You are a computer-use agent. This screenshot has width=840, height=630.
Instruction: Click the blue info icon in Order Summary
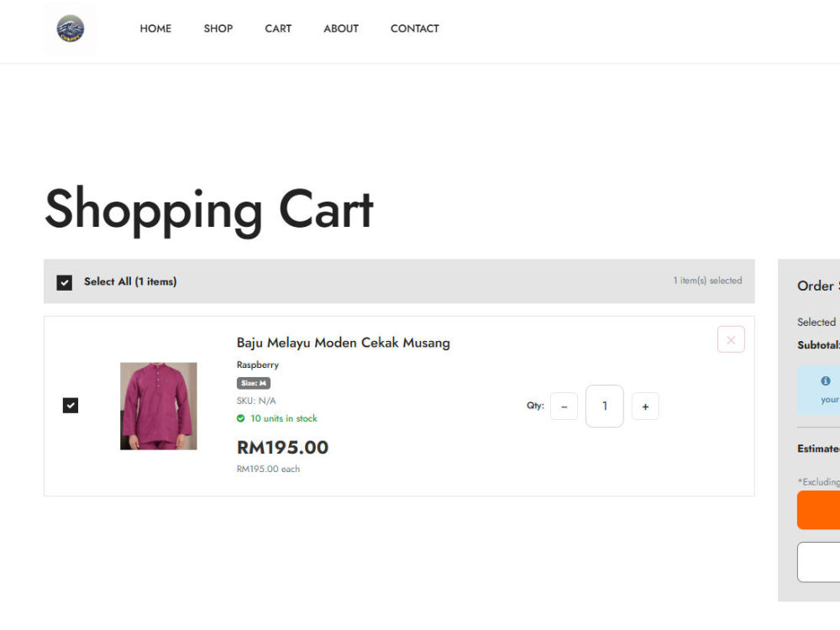tap(826, 381)
